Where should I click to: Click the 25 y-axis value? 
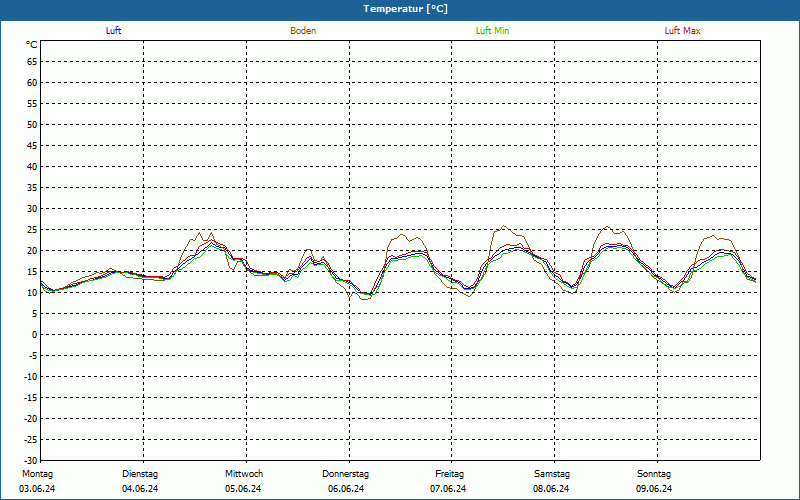(32, 230)
